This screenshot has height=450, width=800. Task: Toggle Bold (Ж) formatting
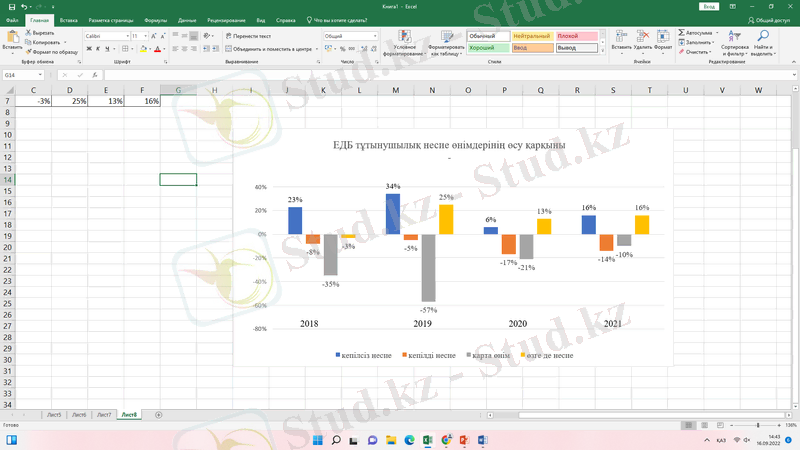tap(88, 48)
